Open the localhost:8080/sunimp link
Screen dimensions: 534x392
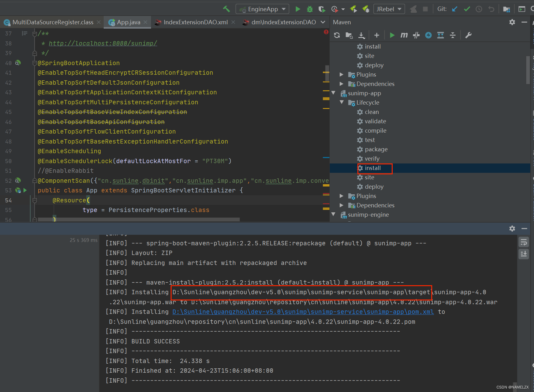tap(103, 43)
